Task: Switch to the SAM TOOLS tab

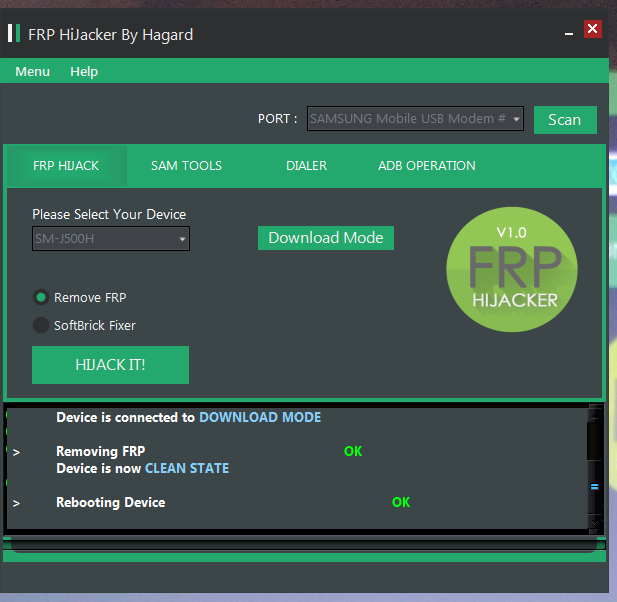Action: click(186, 166)
